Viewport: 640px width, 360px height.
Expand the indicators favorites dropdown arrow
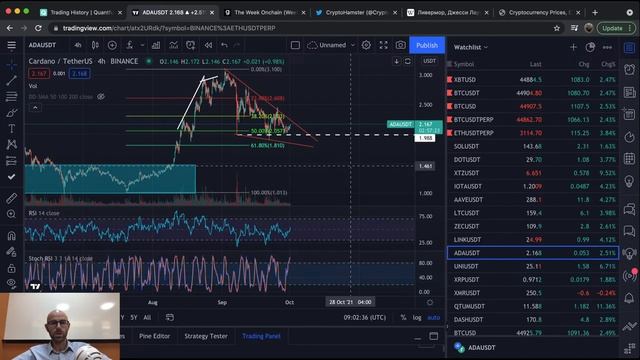[142, 45]
